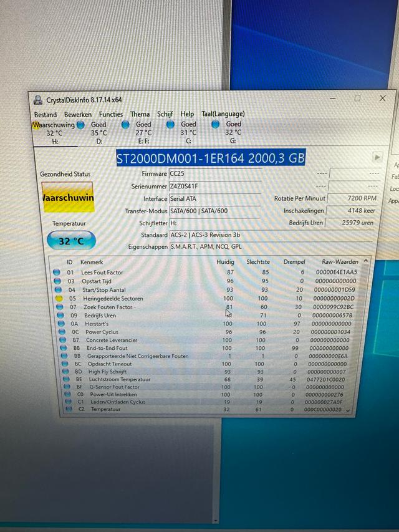Click the yellow status dot for Heringedeelde Sectoren
Viewport: 399px width, 532px height.
coord(57,299)
